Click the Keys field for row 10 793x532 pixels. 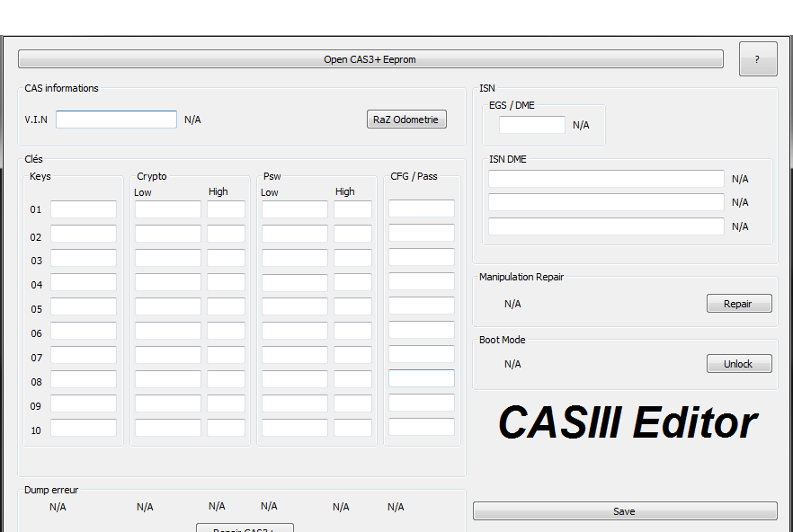click(x=84, y=428)
